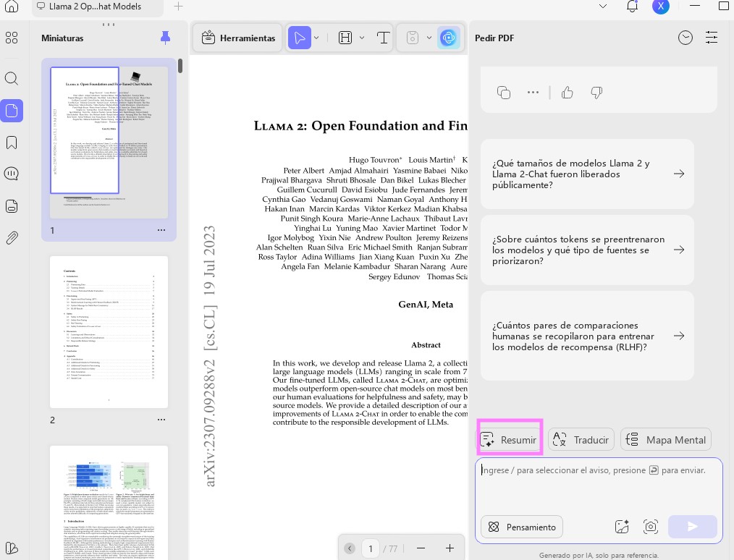The width and height of the screenshot is (734, 560).
Task: Click the Resumir button
Action: [x=509, y=440]
